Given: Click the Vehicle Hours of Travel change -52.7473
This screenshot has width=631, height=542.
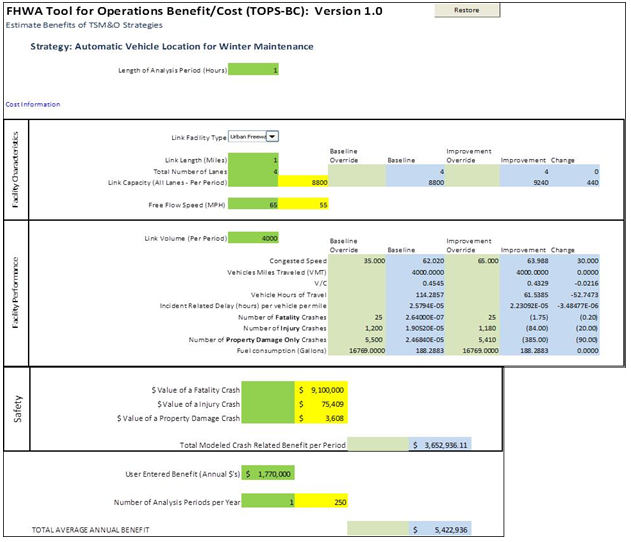Looking at the screenshot, I should (575, 295).
